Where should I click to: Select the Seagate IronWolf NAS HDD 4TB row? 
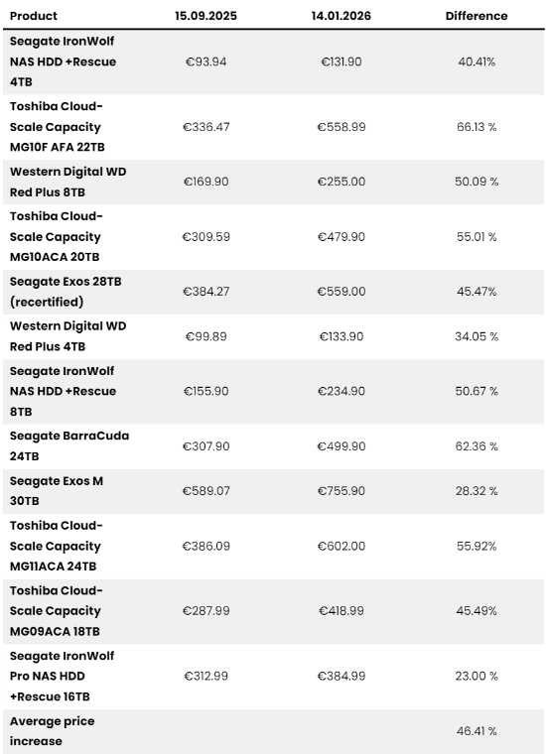coord(273,62)
